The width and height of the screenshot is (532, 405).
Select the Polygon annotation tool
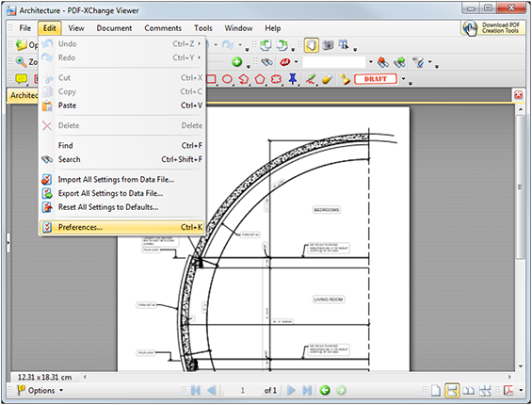pos(260,79)
